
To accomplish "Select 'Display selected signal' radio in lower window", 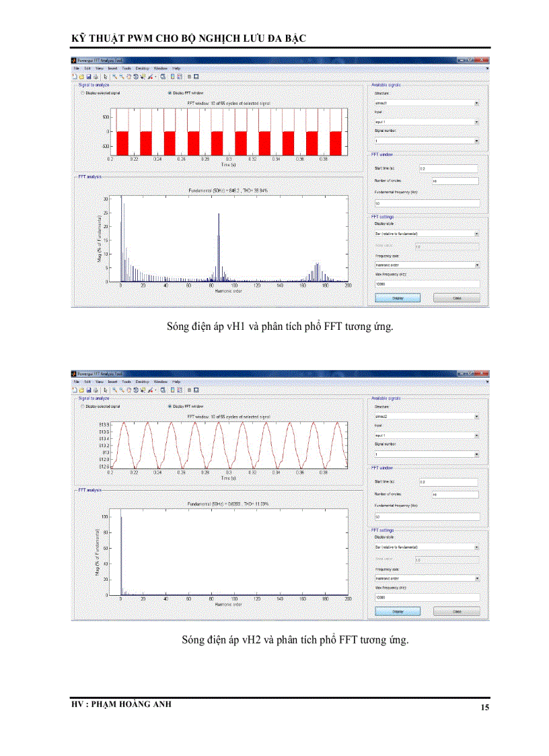I will pyautogui.click(x=83, y=406).
